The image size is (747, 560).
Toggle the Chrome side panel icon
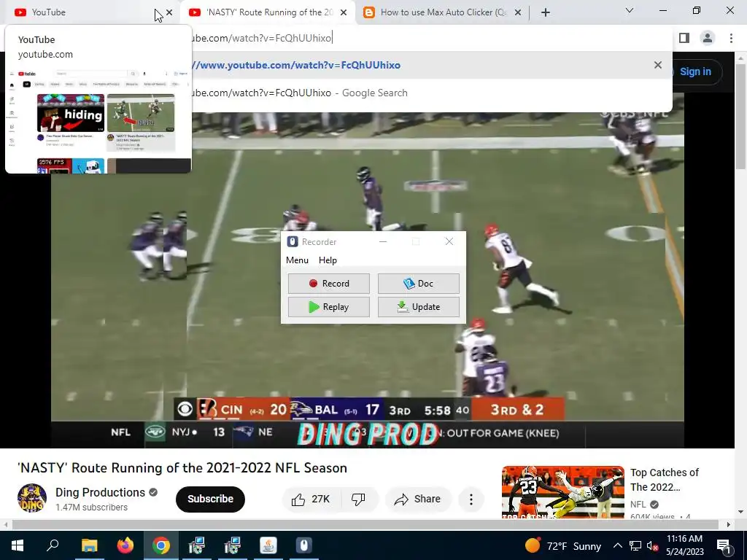tap(684, 38)
